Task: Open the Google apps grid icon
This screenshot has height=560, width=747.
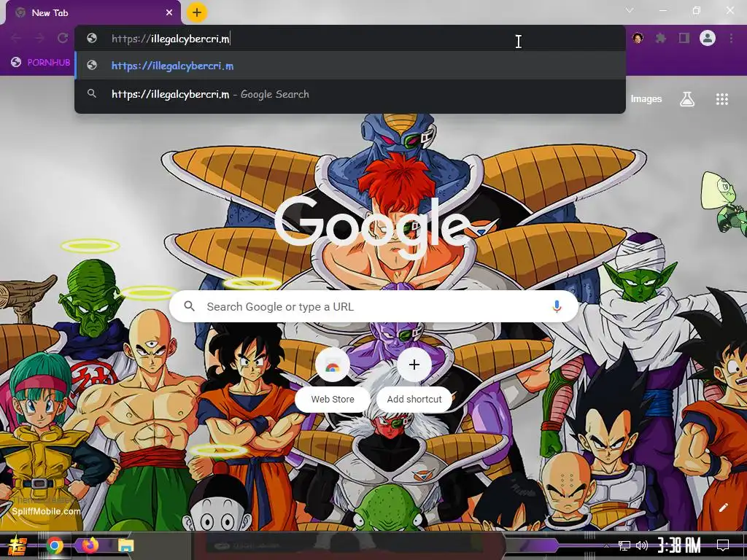Action: 721,99
